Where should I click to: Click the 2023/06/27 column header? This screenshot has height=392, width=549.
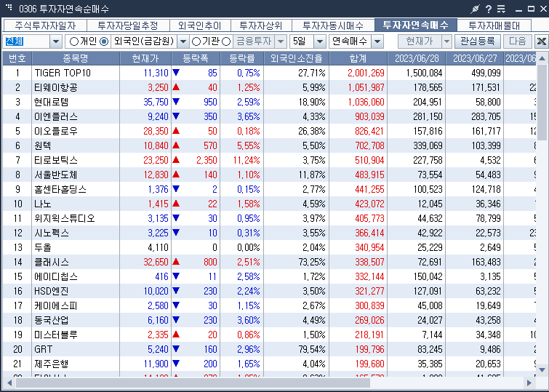click(474, 58)
